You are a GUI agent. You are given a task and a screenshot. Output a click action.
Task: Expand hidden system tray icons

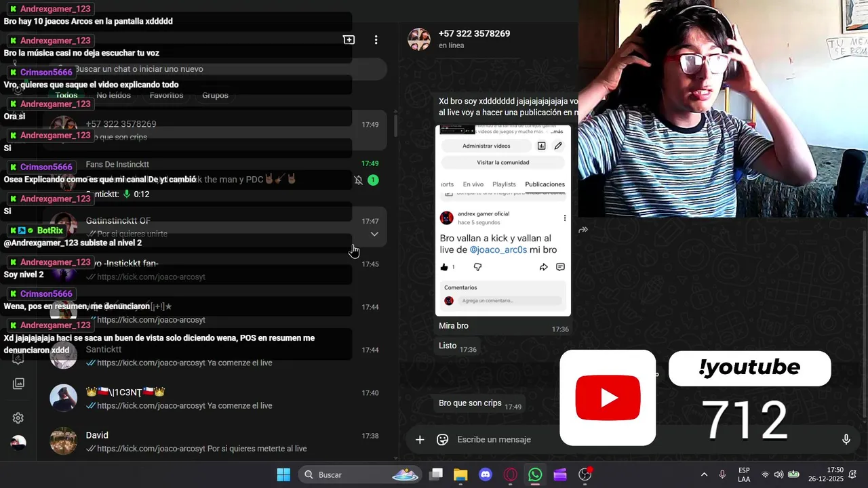pos(704,475)
